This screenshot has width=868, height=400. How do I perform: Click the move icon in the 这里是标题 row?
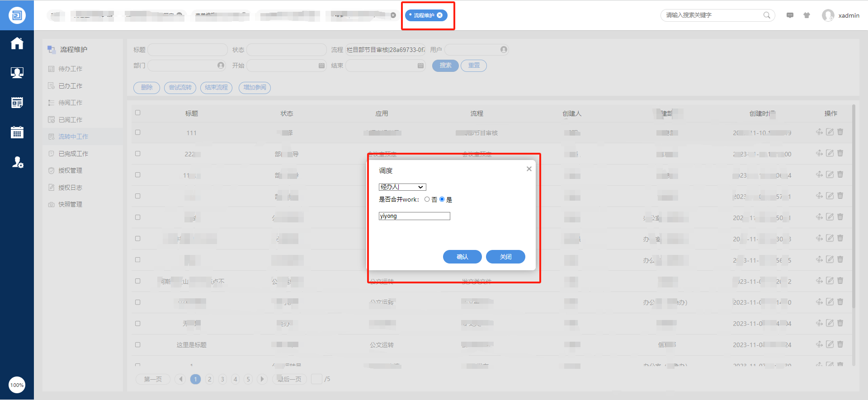[x=819, y=344]
